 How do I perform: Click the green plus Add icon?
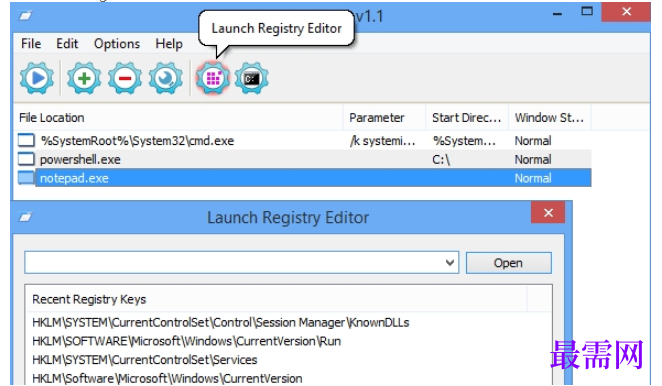coord(84,78)
